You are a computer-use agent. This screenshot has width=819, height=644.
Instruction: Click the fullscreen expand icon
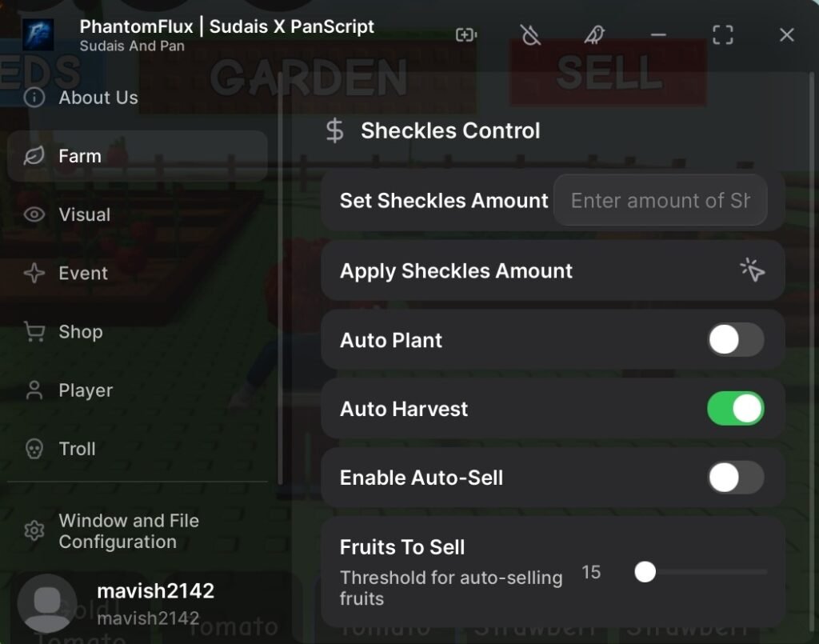tap(722, 34)
